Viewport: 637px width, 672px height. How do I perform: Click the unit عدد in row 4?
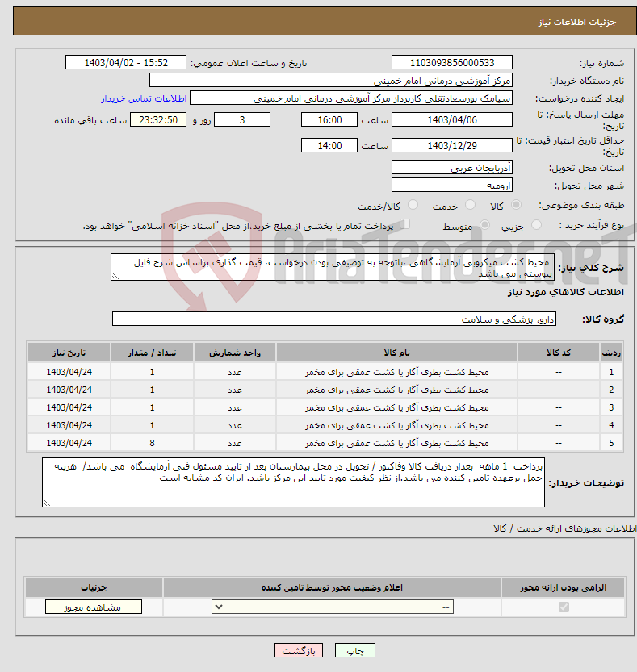pos(235,426)
